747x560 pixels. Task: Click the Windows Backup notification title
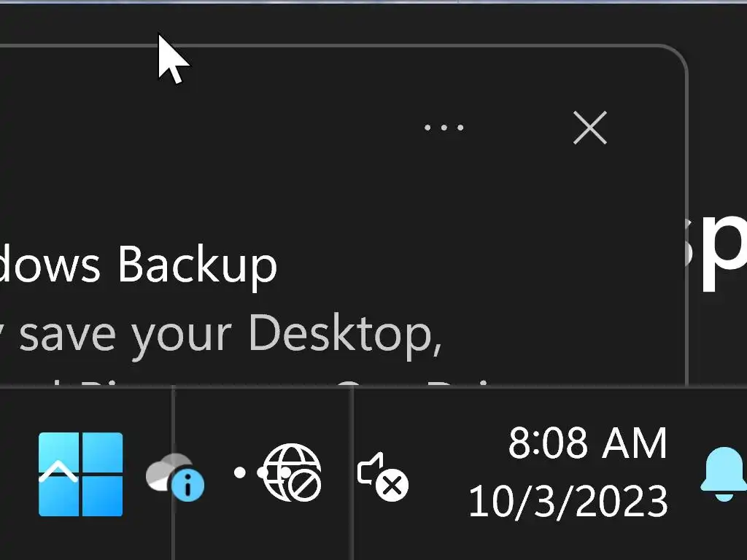click(139, 264)
